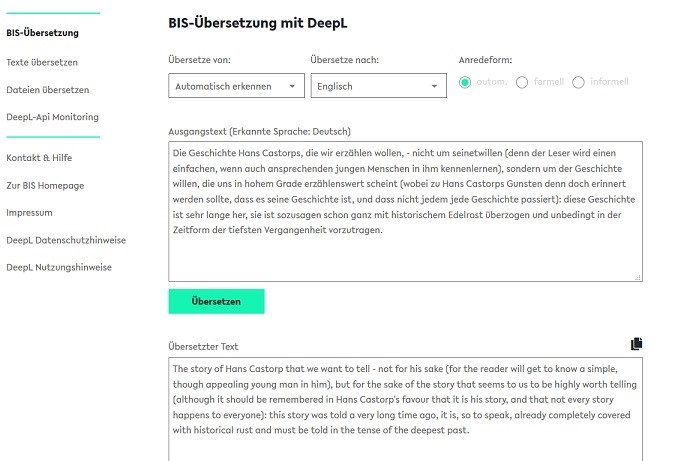Expand the 'Übersetze nach' target language dropdown
This screenshot has width=699, height=461.
click(378, 86)
